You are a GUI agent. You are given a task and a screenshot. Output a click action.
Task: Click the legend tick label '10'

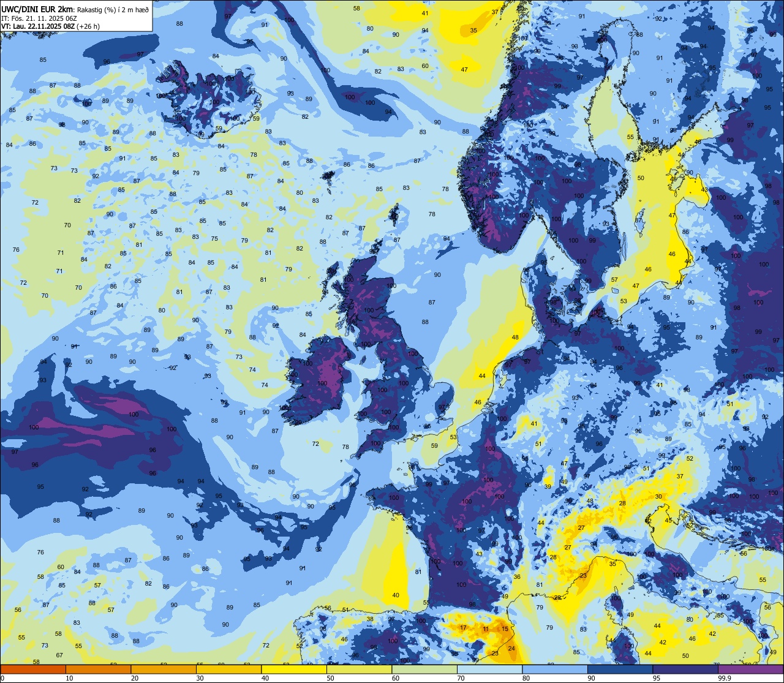tap(69, 678)
